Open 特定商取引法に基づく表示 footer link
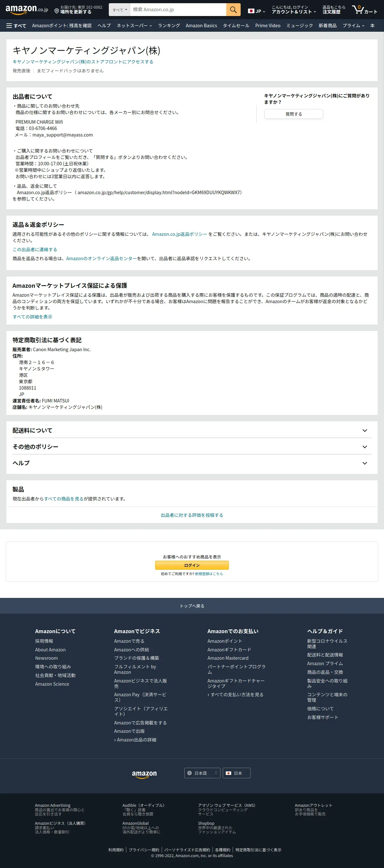This screenshot has height=868, width=384. coord(258,850)
